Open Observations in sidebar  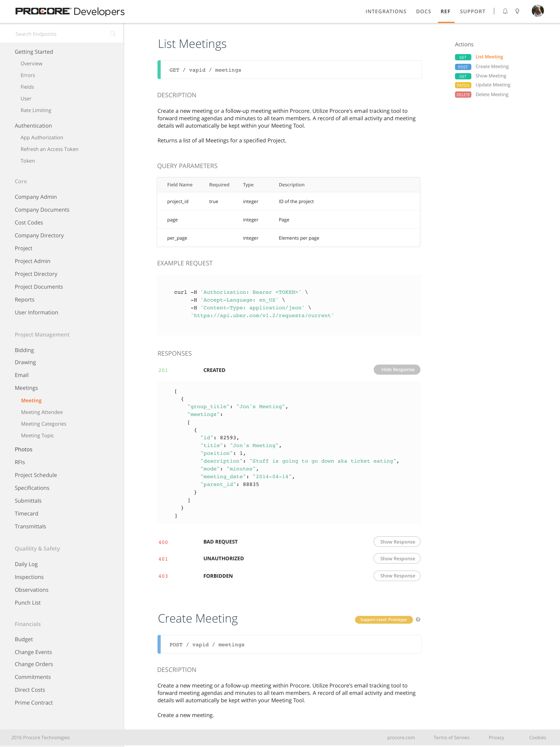pyautogui.click(x=31, y=590)
